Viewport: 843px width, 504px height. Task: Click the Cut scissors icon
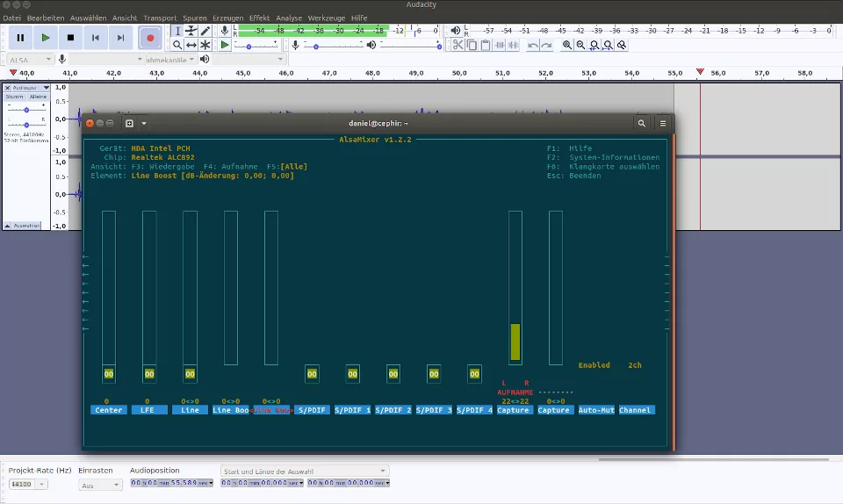point(458,45)
